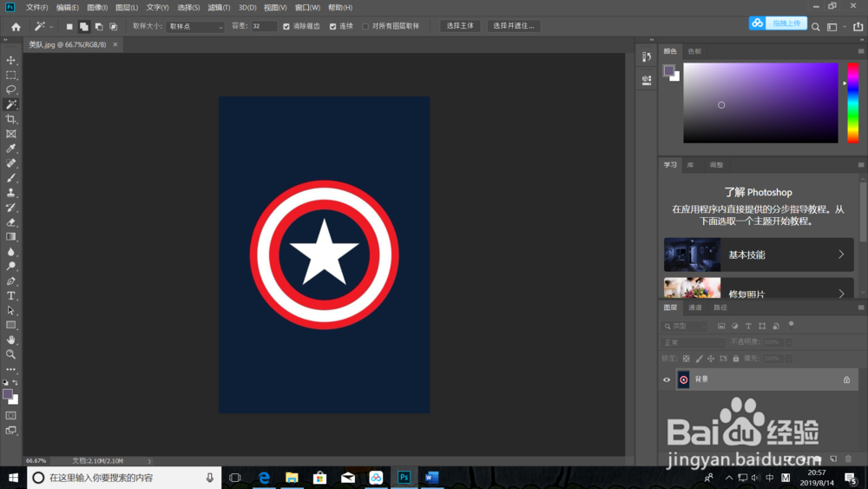Select the Hand tool
The width and height of the screenshot is (868, 489).
tap(10, 340)
